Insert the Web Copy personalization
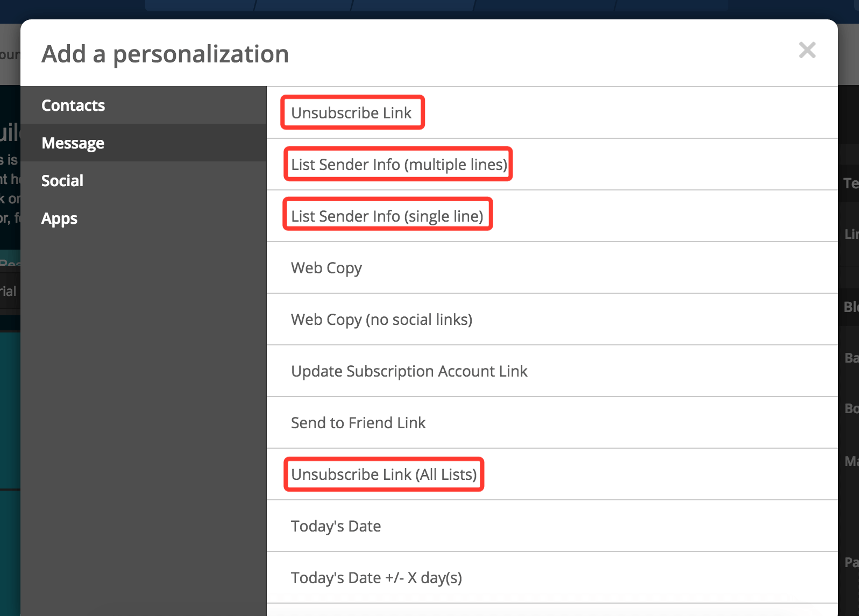This screenshot has width=859, height=616. (x=326, y=268)
